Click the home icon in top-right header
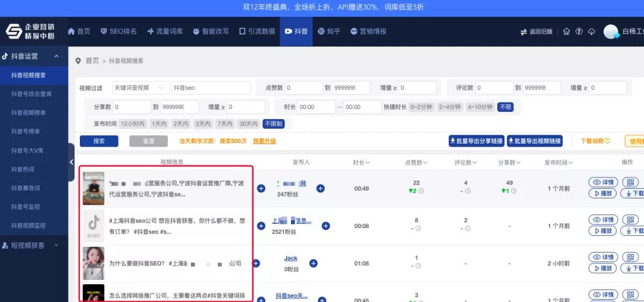This screenshot has height=302, width=644. [x=566, y=32]
